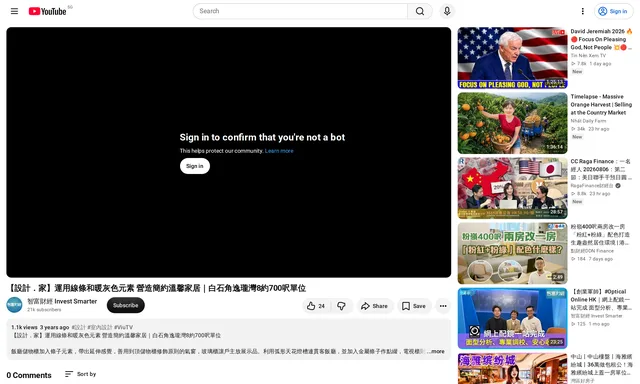Click '1.1k views 3 years ago' text

[40, 327]
